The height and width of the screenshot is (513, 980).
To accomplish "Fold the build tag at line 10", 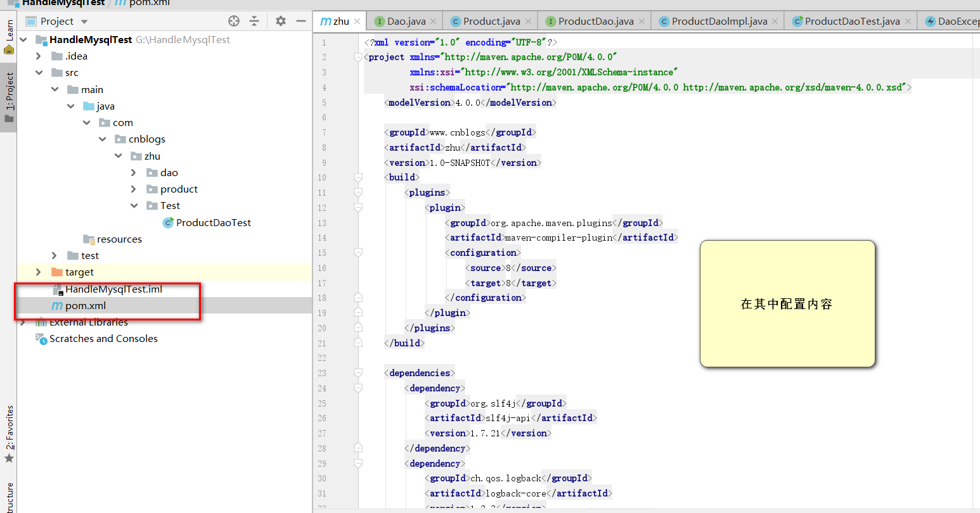I will pos(358,177).
